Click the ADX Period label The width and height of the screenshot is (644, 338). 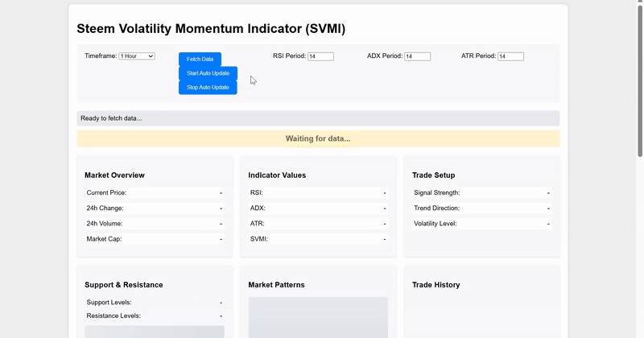coord(385,56)
